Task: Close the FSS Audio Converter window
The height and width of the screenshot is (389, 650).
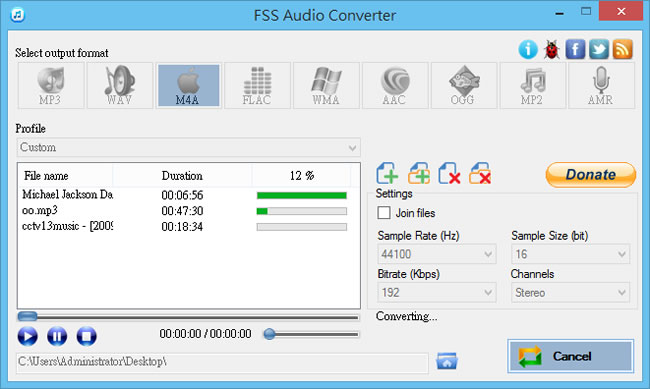Action: click(x=621, y=11)
